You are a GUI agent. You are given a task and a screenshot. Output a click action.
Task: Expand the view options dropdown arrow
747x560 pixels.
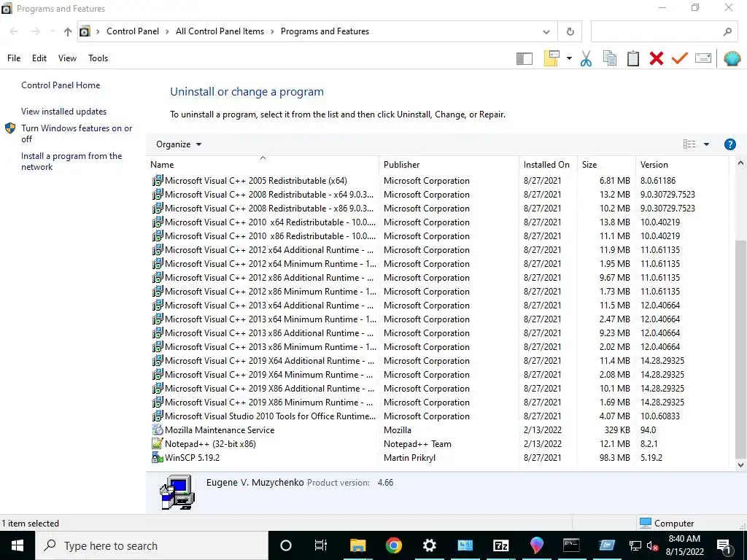point(706,144)
